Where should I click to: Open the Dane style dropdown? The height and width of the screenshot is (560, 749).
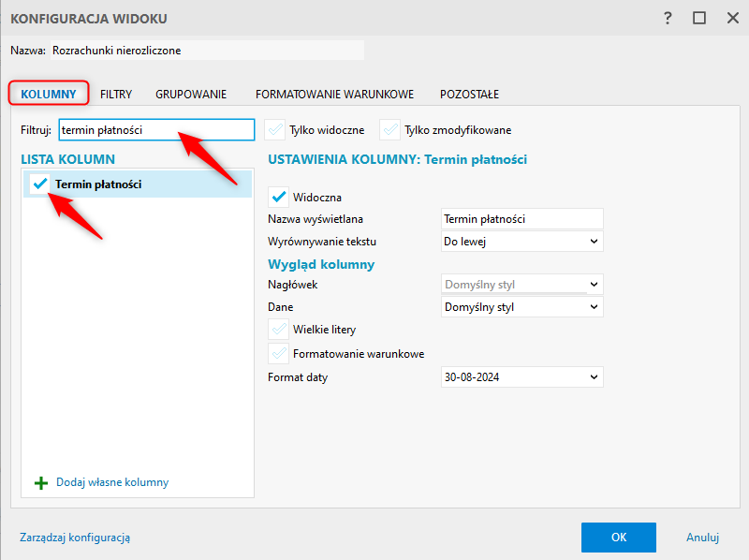pyautogui.click(x=521, y=306)
